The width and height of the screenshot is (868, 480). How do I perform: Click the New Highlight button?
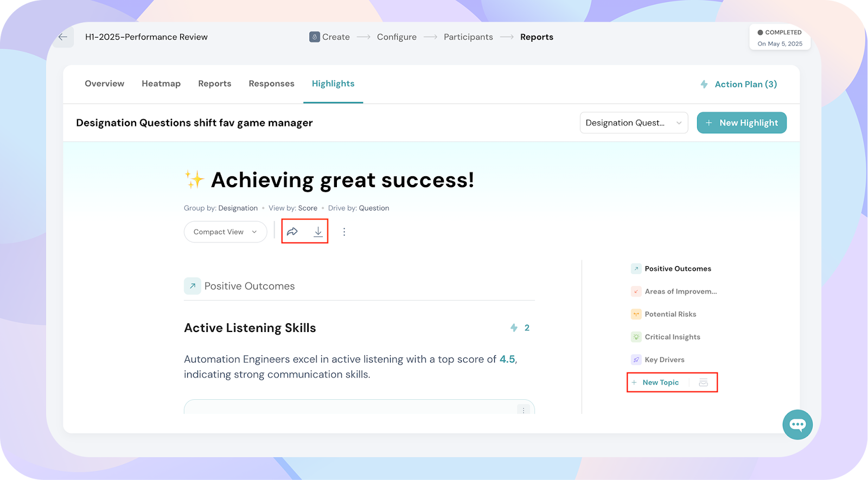[x=742, y=123]
